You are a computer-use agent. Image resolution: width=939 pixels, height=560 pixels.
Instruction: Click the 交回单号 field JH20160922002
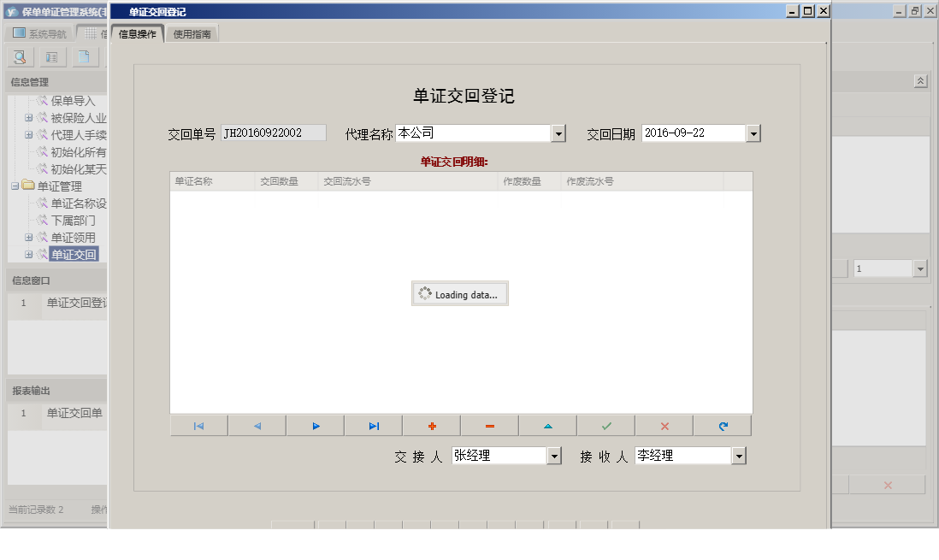pyautogui.click(x=274, y=133)
